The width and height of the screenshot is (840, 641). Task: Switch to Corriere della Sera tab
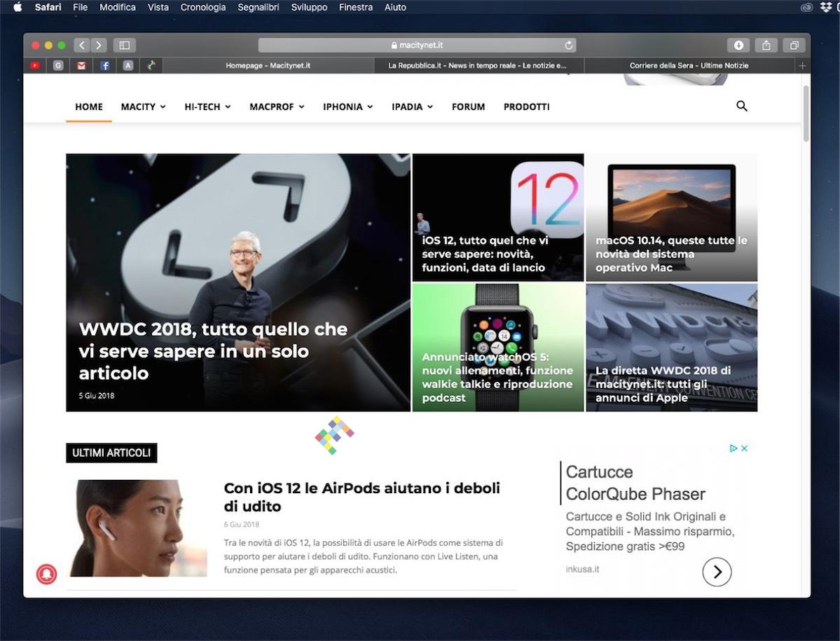click(689, 65)
